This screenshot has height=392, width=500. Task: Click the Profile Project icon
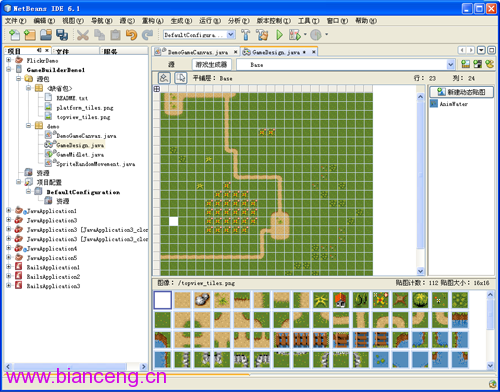(x=316, y=35)
